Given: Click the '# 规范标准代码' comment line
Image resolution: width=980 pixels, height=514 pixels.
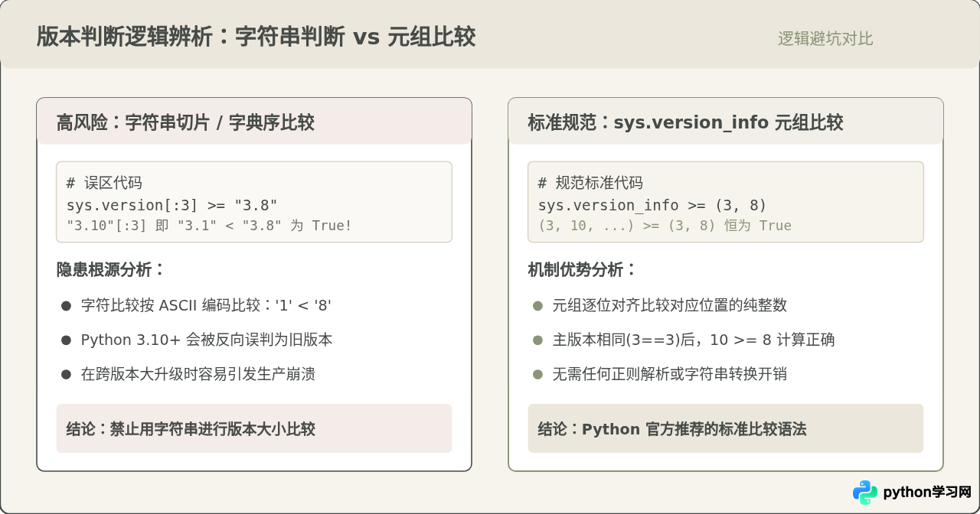Looking at the screenshot, I should [x=590, y=184].
